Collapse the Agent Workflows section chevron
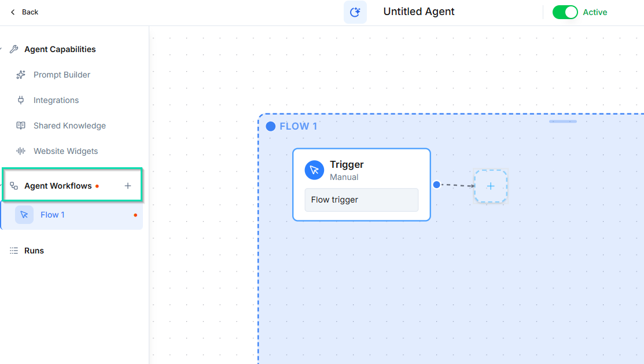This screenshot has height=364, width=644. (x=2, y=186)
